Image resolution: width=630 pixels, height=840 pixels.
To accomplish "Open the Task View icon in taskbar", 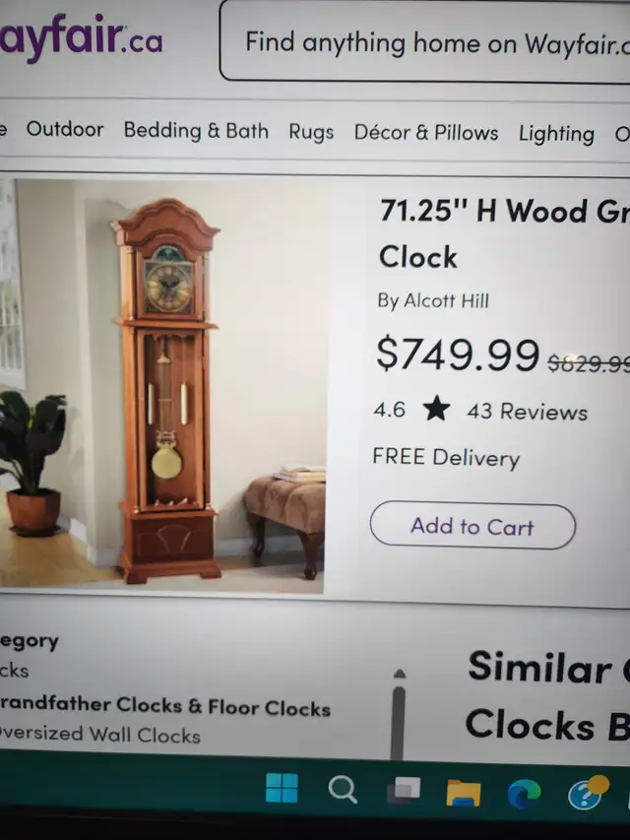I will [404, 790].
